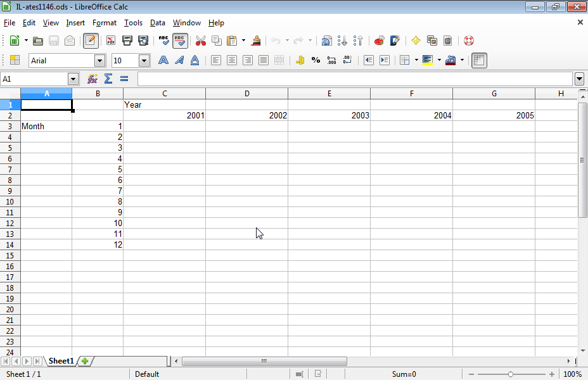Click the New spreadsheet icon
This screenshot has height=380, width=588.
[x=14, y=41]
